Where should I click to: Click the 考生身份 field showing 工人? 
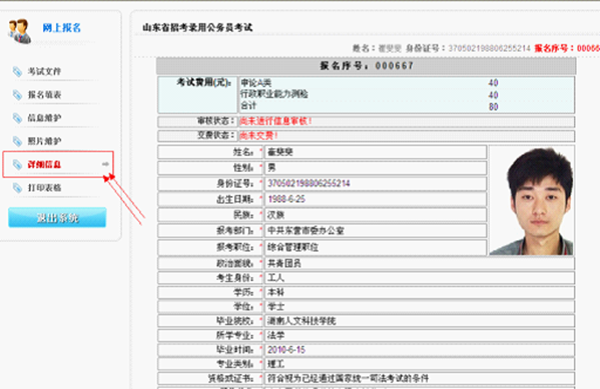tap(419, 278)
